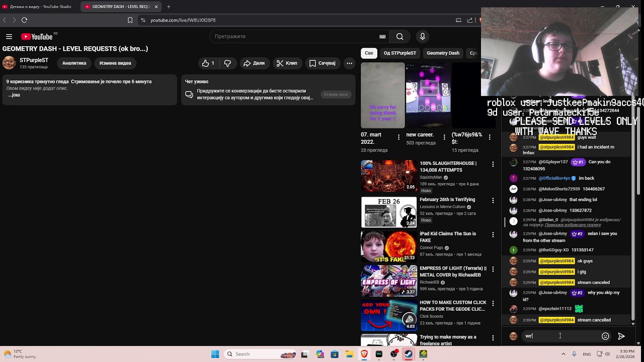Image resolution: width=644 pixels, height=362 pixels.
Task: Open the YouTube guide hamburger menu
Action: click(x=9, y=36)
